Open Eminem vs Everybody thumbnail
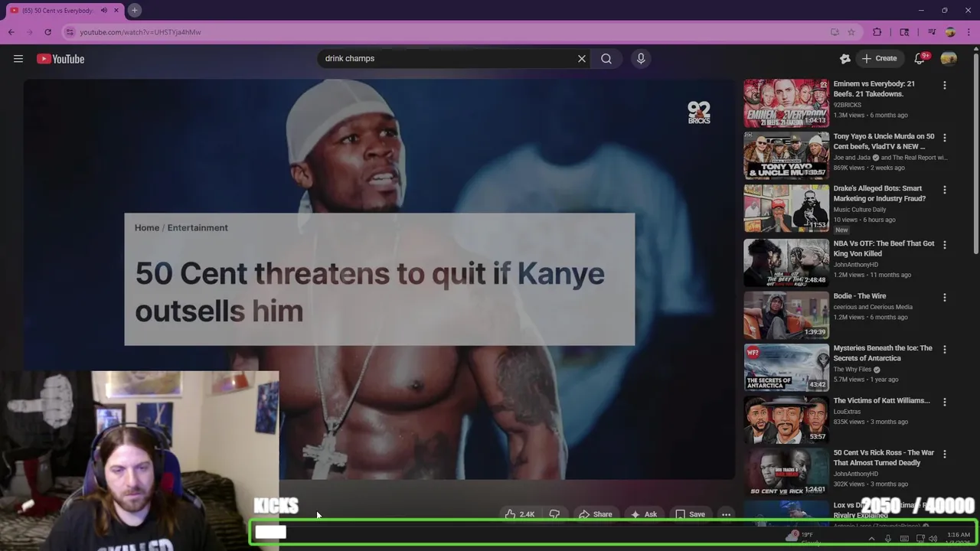Viewport: 980px width, 551px height. (x=786, y=103)
